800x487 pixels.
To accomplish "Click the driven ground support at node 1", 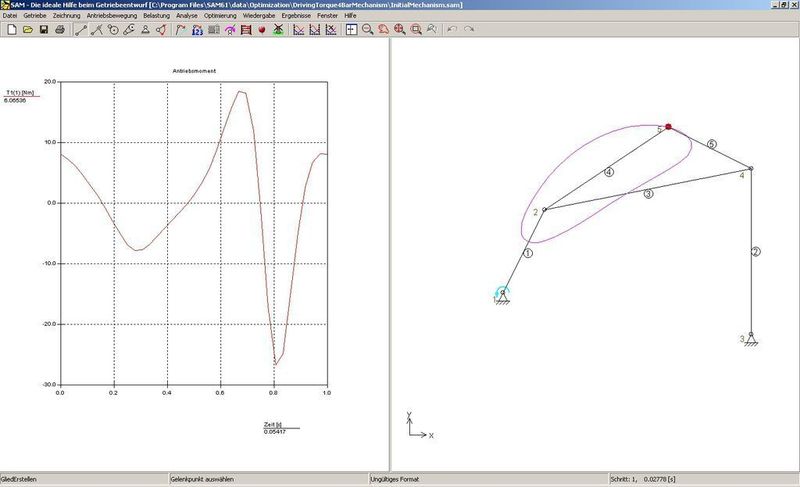I will coord(503,296).
